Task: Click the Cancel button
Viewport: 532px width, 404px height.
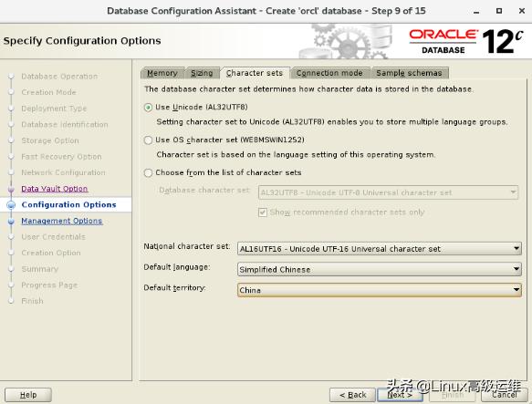Action: [505, 395]
